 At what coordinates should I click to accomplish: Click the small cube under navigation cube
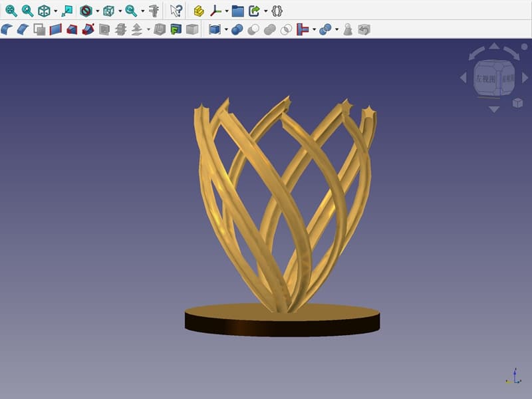click(x=517, y=103)
